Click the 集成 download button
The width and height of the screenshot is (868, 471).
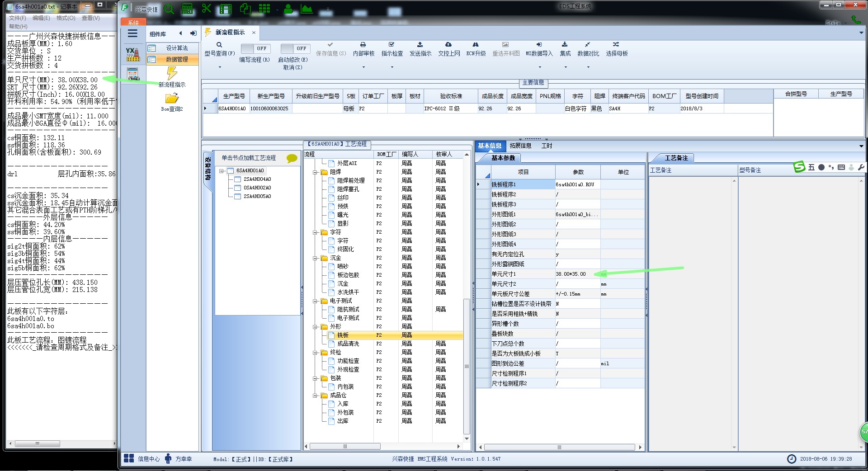(565, 49)
